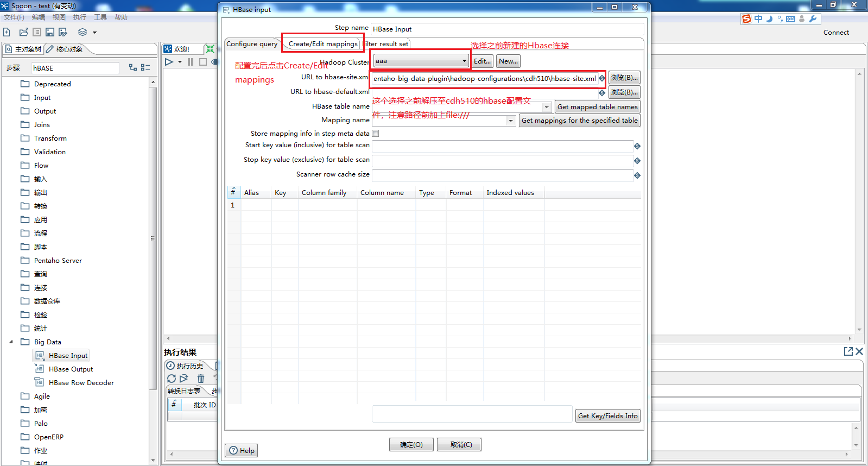Pause the transformation using the pause icon

[x=191, y=62]
